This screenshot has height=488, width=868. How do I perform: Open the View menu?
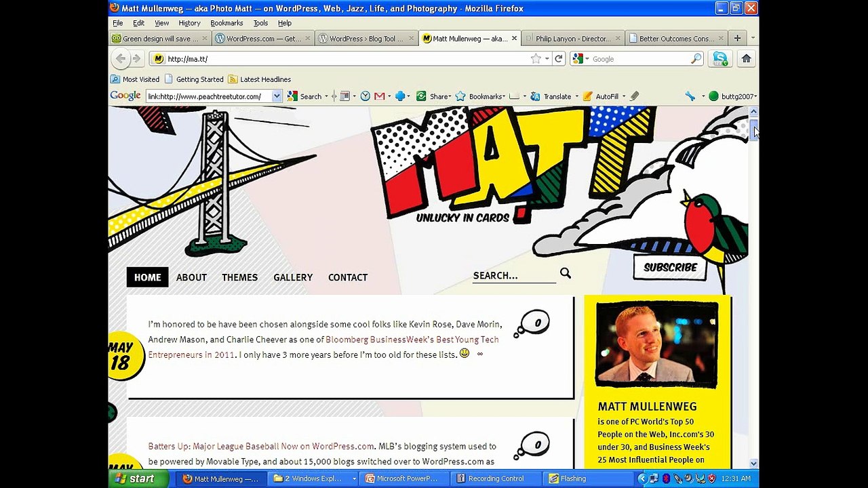(161, 23)
